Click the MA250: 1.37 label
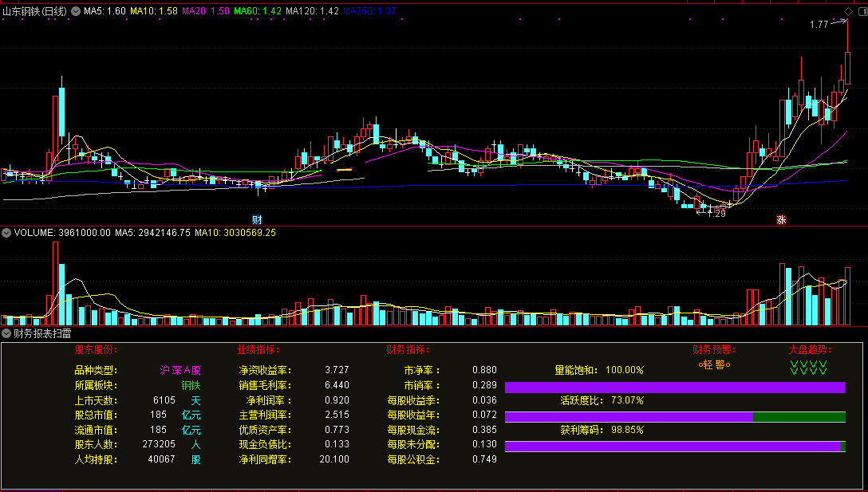 [x=370, y=11]
